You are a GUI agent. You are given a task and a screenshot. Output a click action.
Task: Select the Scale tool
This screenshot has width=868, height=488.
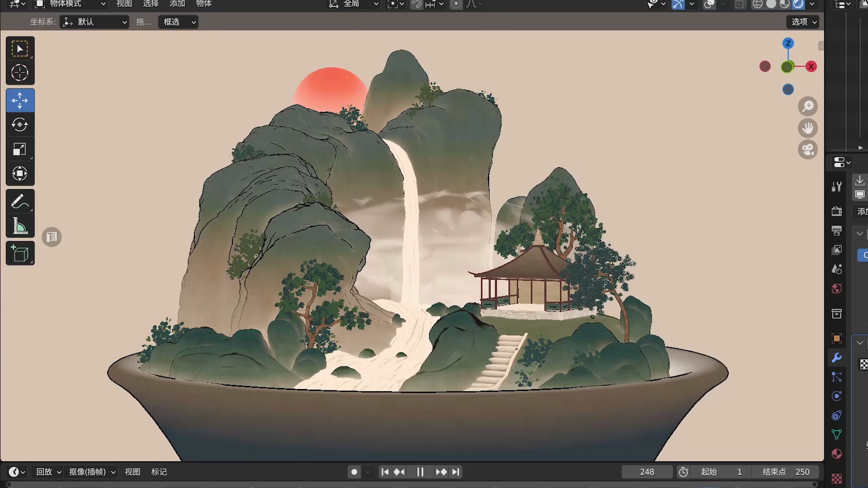click(20, 149)
